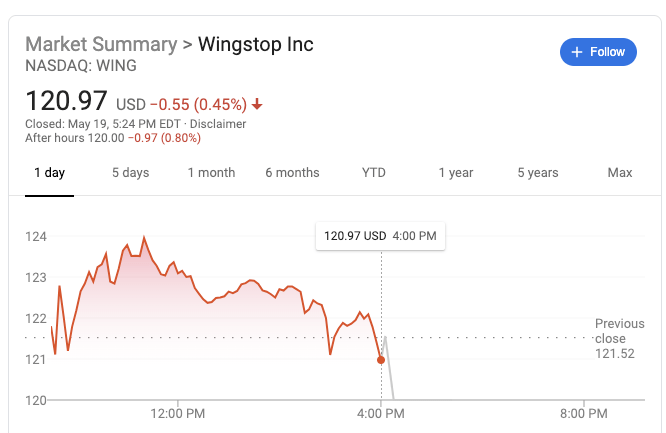Image resolution: width=666 pixels, height=433 pixels.
Task: Click the Follow button
Action: click(x=598, y=52)
